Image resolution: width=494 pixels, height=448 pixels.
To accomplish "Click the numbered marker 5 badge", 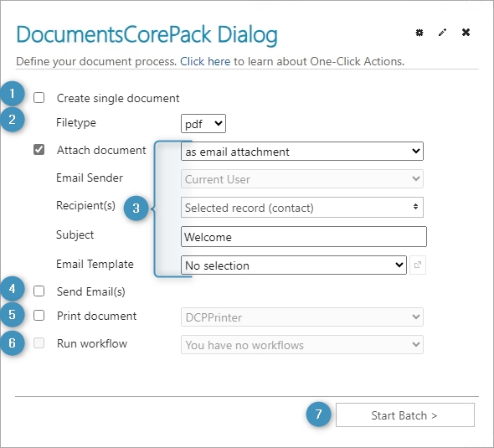I will 12,315.
